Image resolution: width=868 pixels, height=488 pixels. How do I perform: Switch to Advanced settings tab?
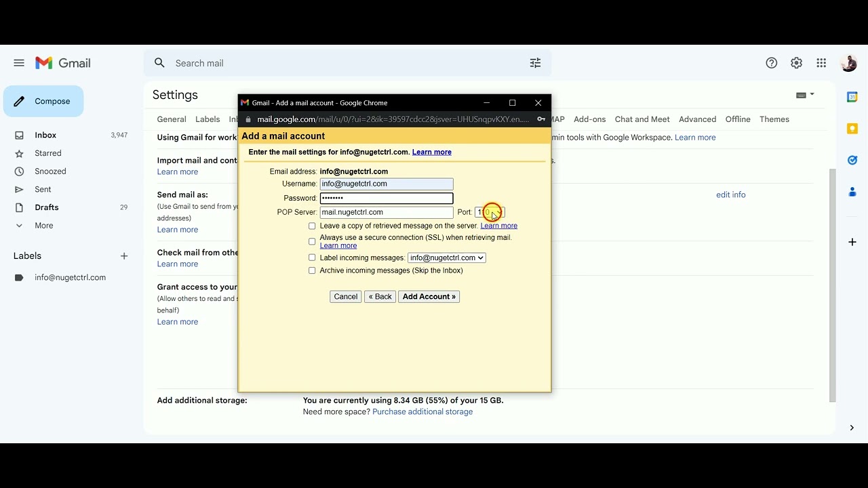698,119
